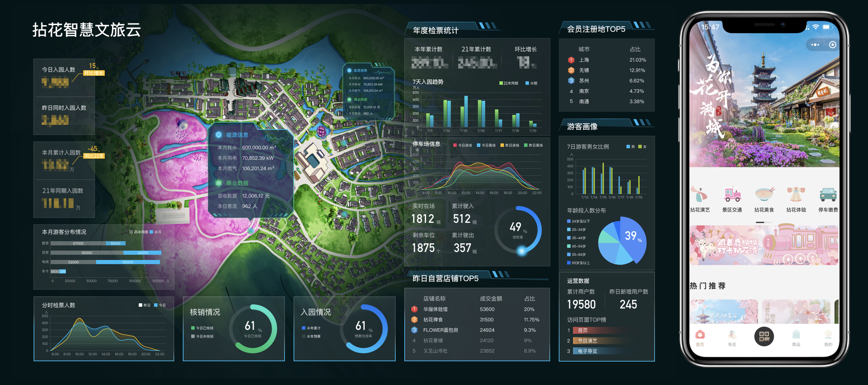Image resolution: width=868 pixels, height=385 pixels.
Task: Click the 能源信息 hexagon icon in map popup
Action: pos(219,135)
